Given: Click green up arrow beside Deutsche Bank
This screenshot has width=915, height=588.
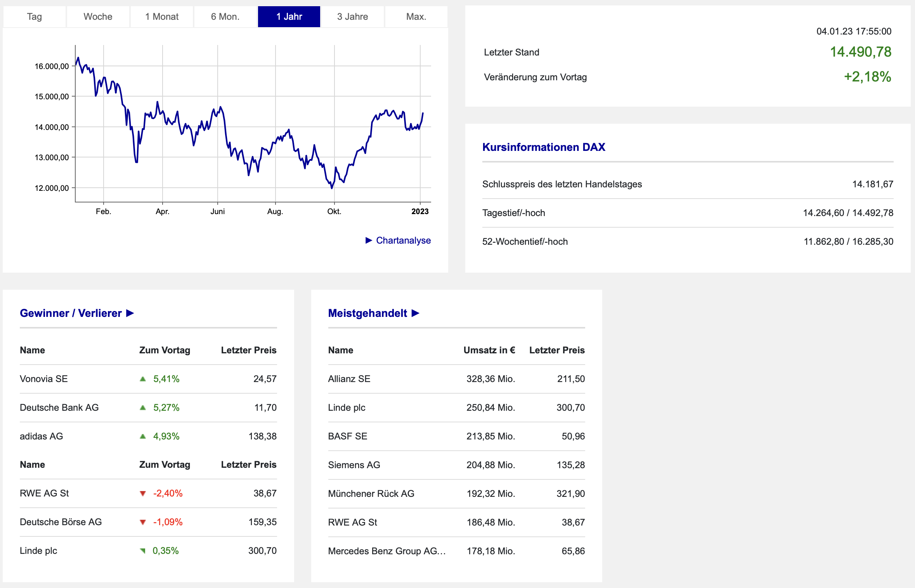Looking at the screenshot, I should 143,408.
